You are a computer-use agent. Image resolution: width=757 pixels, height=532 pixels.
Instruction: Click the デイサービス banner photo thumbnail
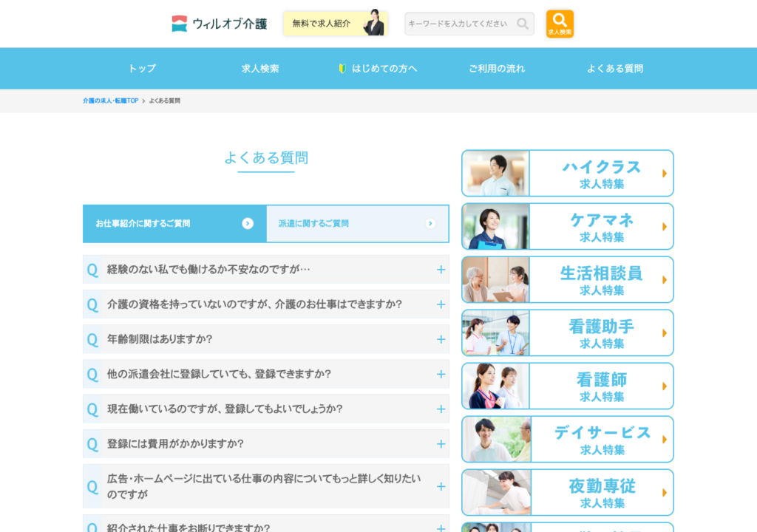tap(496, 440)
